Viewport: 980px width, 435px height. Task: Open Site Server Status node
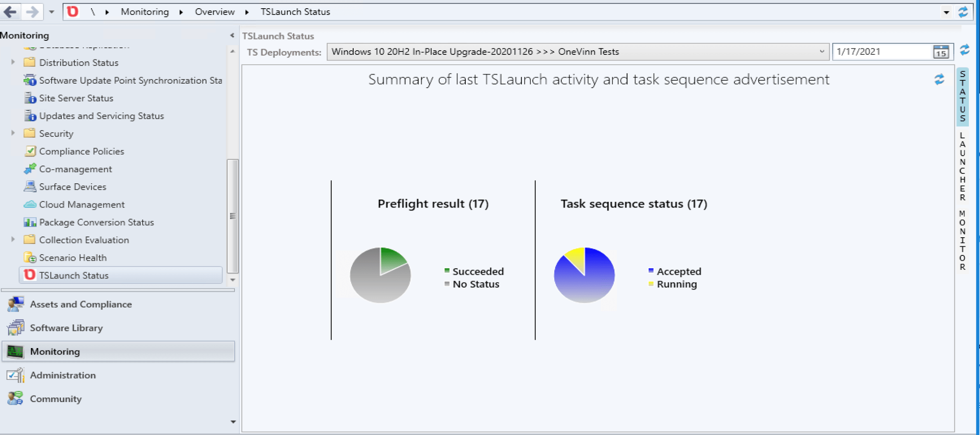(76, 98)
